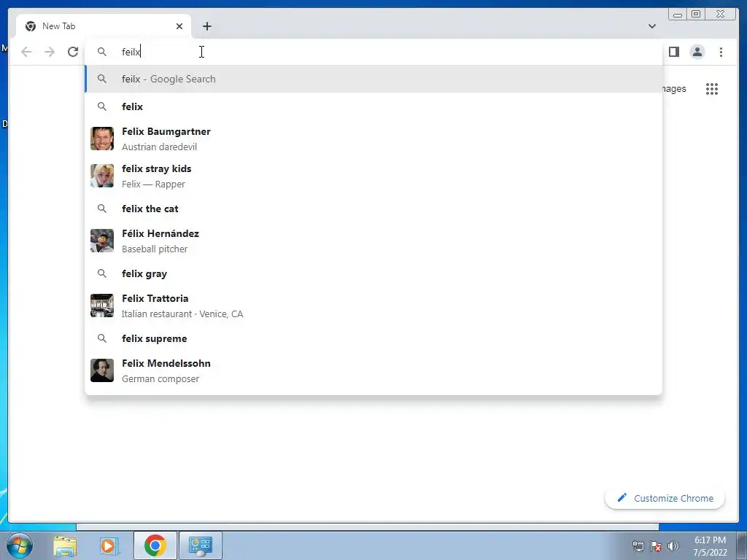Select the New Tab tab
The height and width of the screenshot is (560, 747).
click(104, 26)
